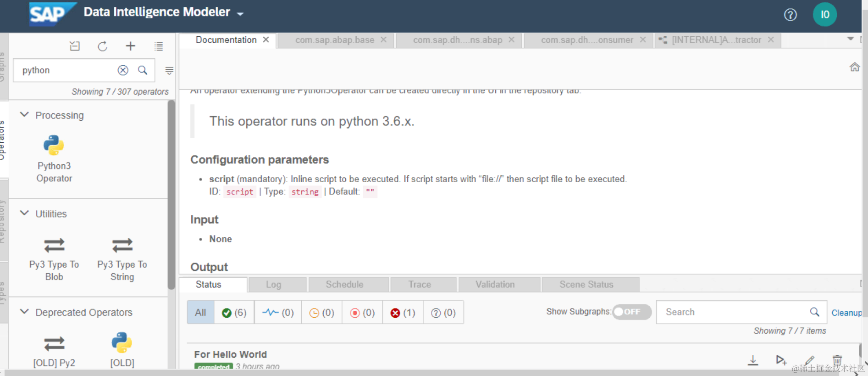This screenshot has width=868, height=376.
Task: Open the Log tab
Action: (277, 285)
